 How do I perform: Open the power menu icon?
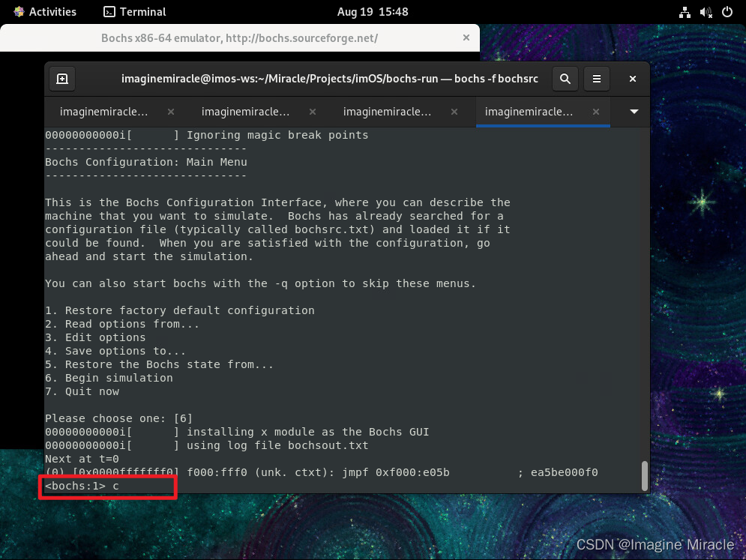coord(727,12)
